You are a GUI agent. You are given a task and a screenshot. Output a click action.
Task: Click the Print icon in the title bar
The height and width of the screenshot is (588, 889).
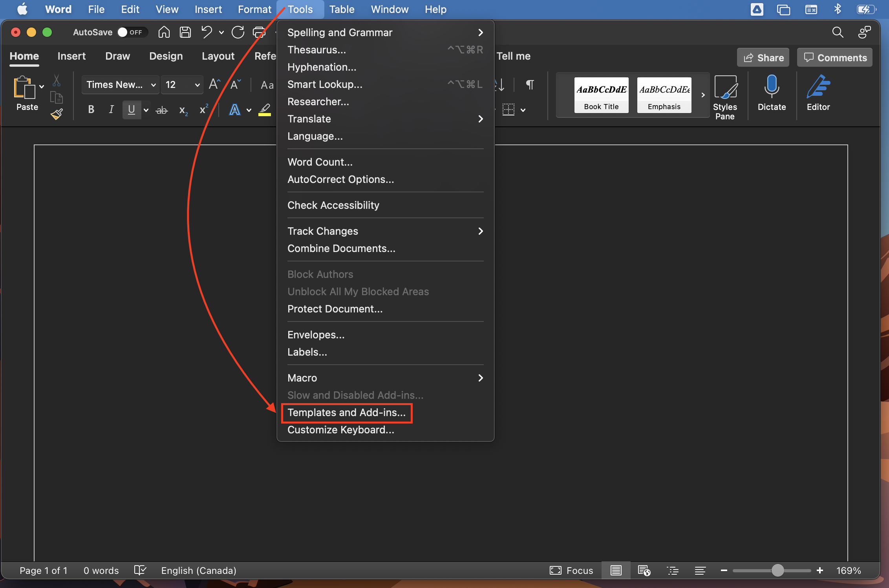(x=259, y=32)
